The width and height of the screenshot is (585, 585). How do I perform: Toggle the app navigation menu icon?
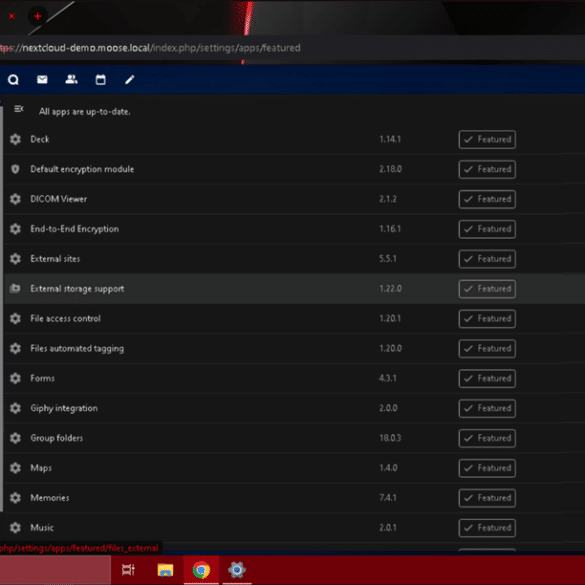coord(19,109)
